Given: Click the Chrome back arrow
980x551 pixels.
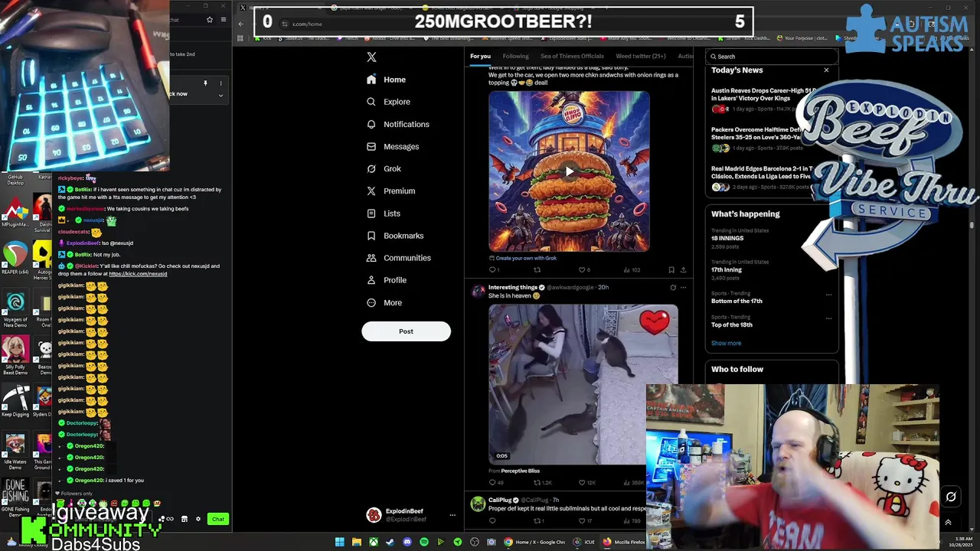Looking at the screenshot, I should pyautogui.click(x=240, y=24).
